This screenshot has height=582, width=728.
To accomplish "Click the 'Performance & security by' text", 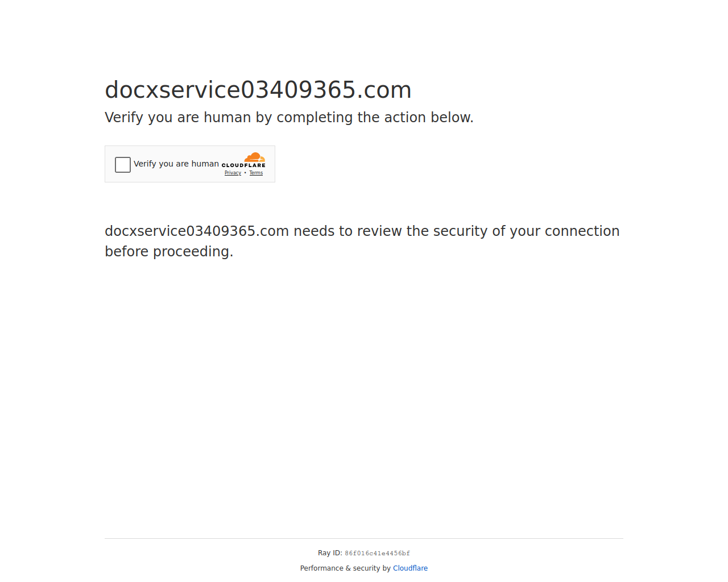I will point(345,568).
